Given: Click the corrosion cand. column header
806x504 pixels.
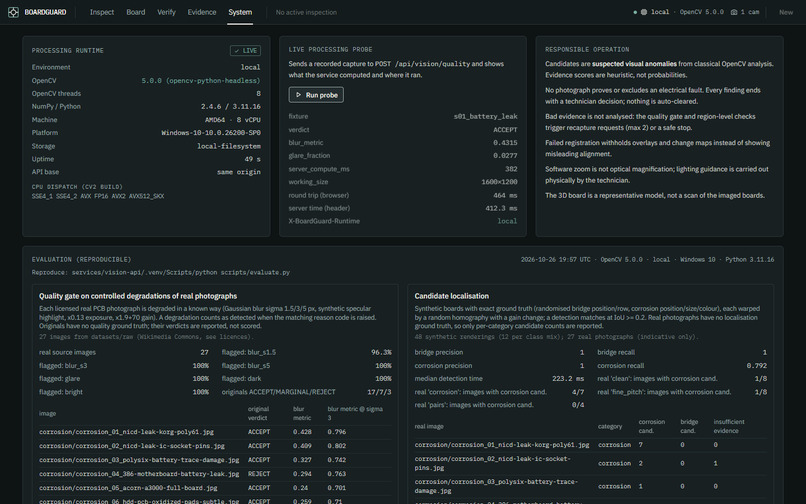Looking at the screenshot, I should 652,426.
